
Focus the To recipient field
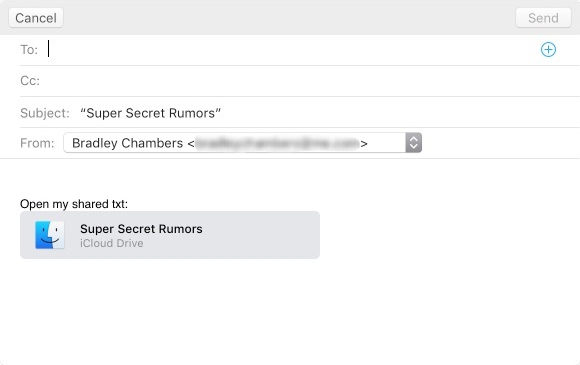click(x=289, y=50)
